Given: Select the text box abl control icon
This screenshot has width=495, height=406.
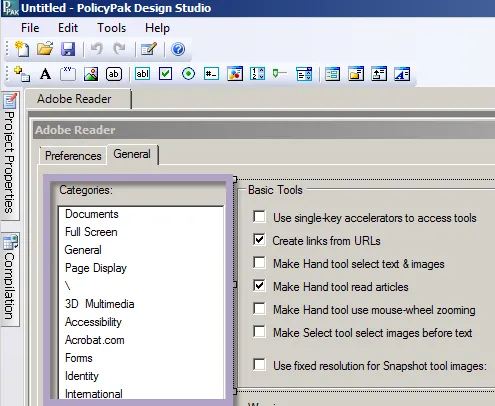Looking at the screenshot, I should click(143, 74).
